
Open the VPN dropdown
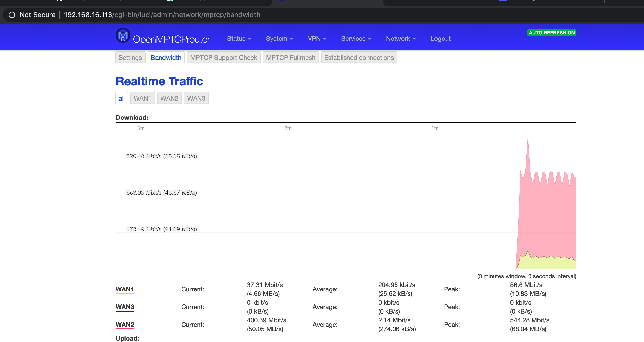tap(317, 39)
